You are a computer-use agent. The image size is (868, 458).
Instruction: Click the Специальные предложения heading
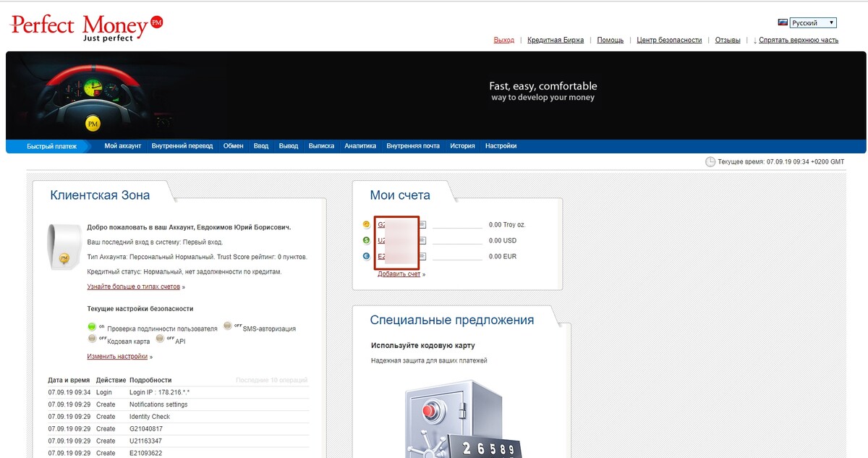tap(452, 321)
